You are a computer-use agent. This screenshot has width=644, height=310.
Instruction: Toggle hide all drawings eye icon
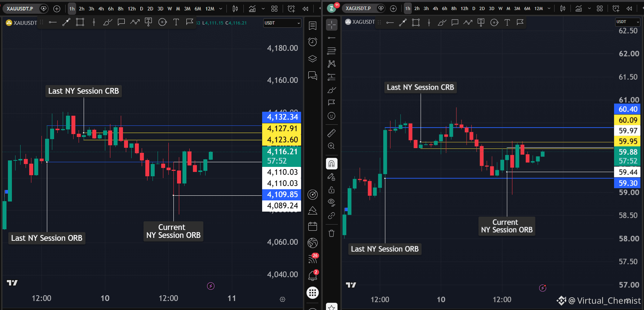[x=332, y=202]
